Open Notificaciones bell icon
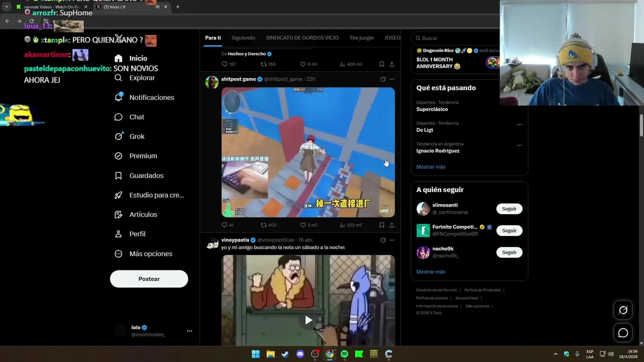Image resolution: width=644 pixels, height=362 pixels. (118, 97)
